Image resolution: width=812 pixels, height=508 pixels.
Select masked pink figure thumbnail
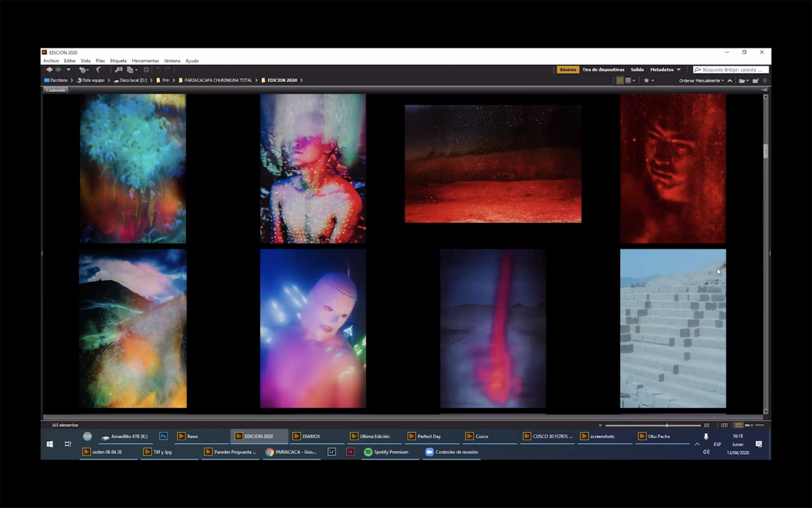point(313,329)
